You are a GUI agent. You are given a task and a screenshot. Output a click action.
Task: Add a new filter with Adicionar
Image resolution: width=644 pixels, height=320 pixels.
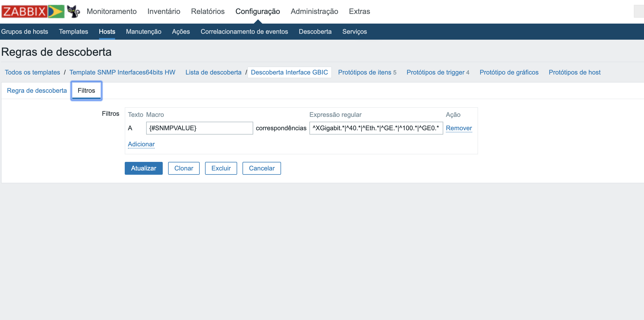[x=141, y=144]
